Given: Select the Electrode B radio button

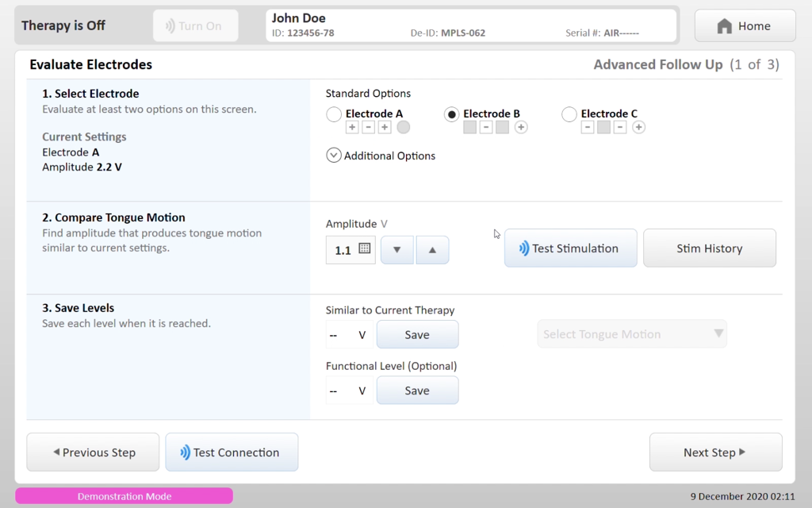Looking at the screenshot, I should (x=451, y=114).
